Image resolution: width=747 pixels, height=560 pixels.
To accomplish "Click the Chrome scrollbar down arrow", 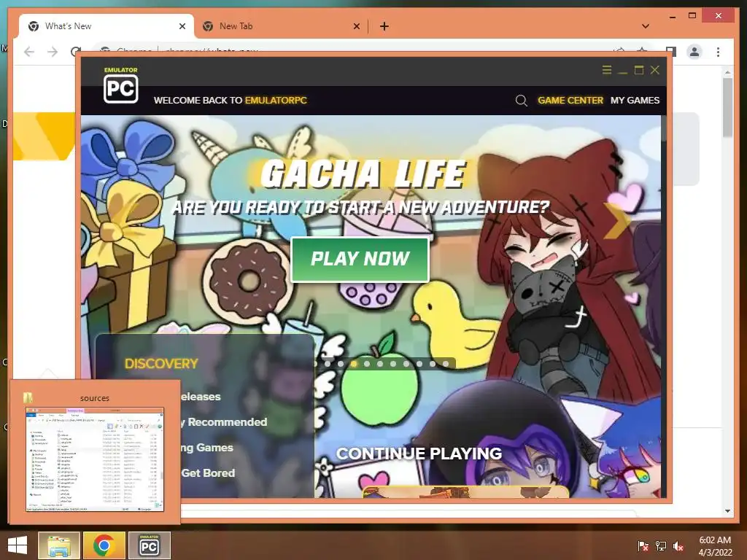I will [x=727, y=511].
